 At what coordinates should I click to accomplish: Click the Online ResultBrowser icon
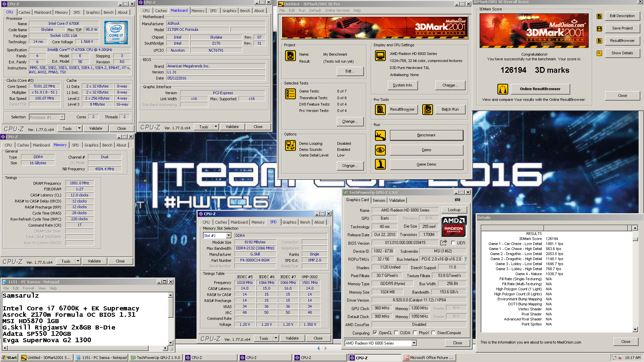(x=502, y=89)
